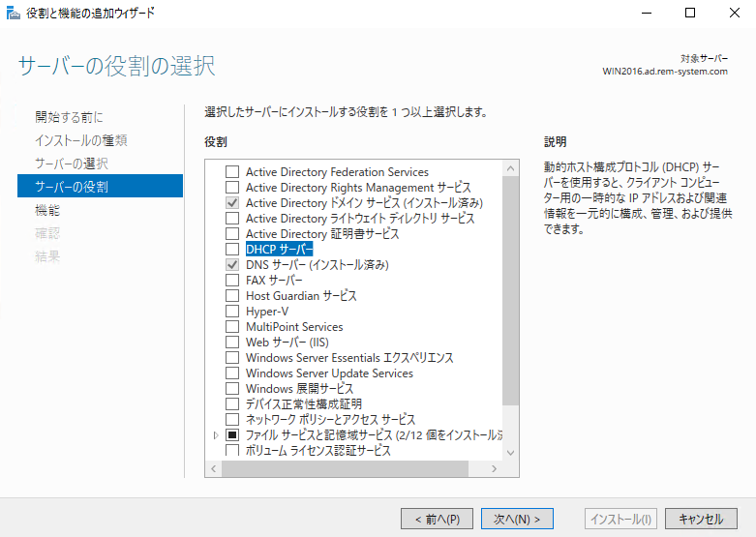Image resolution: width=756 pixels, height=537 pixels.
Task: Minimize the wizard window
Action: [x=647, y=13]
